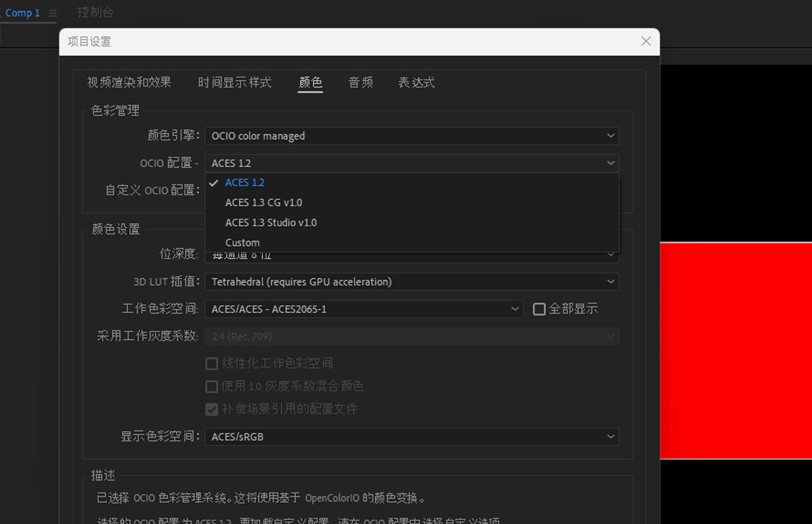The height and width of the screenshot is (524, 812).
Task: Open the 时间显示样式 tab
Action: [x=234, y=82]
